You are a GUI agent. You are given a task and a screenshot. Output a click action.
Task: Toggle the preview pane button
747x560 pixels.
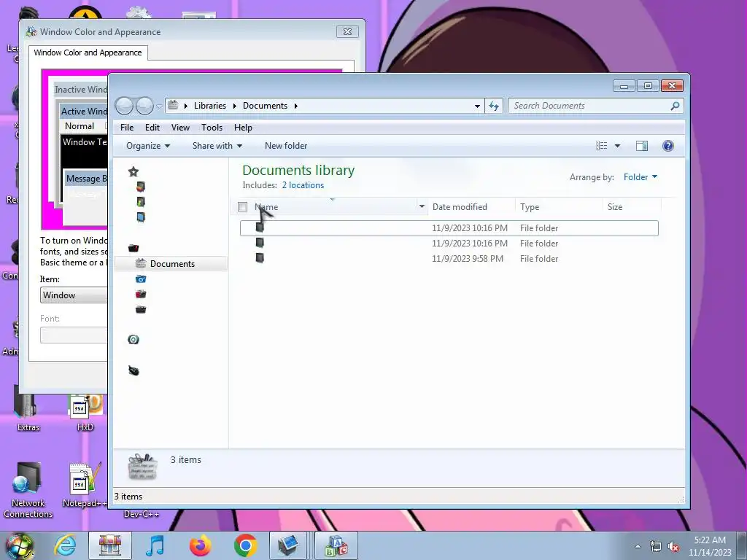642,146
